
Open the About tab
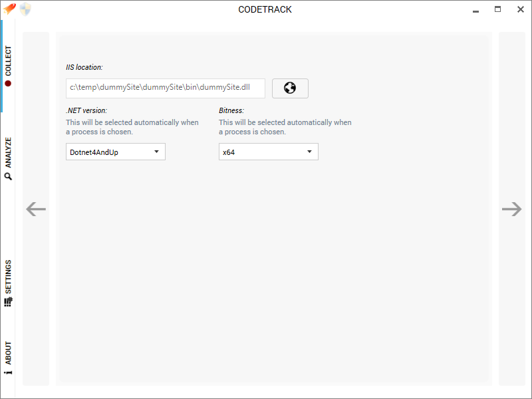coord(8,358)
